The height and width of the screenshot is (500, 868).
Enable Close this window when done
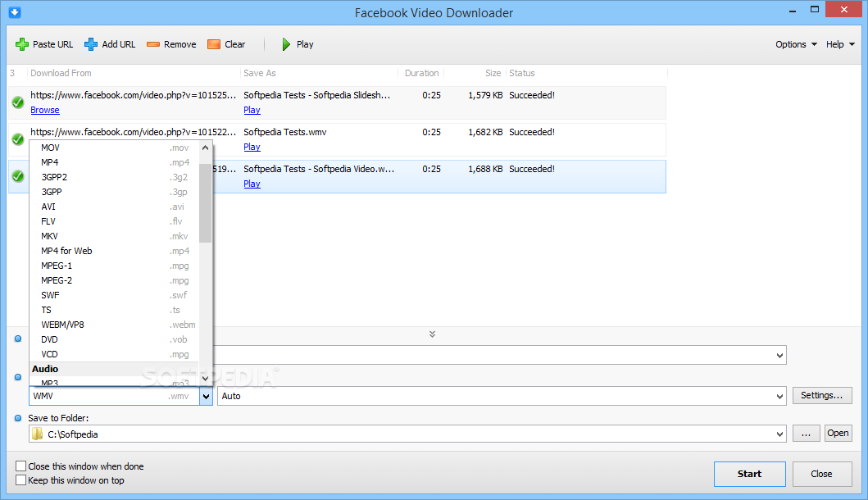[x=21, y=466]
